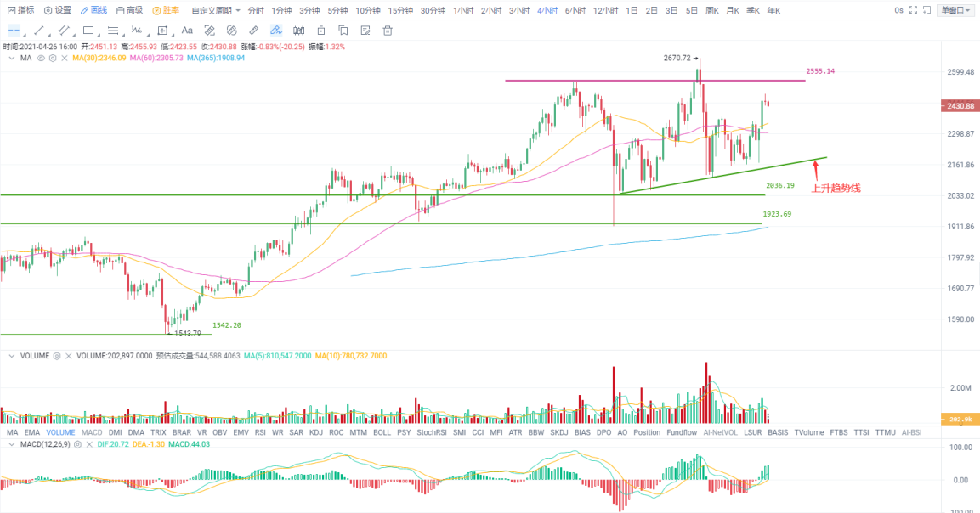This screenshot has width=980, height=513.
Task: Open MACD(12,26,9) settings gear
Action: tap(77, 445)
